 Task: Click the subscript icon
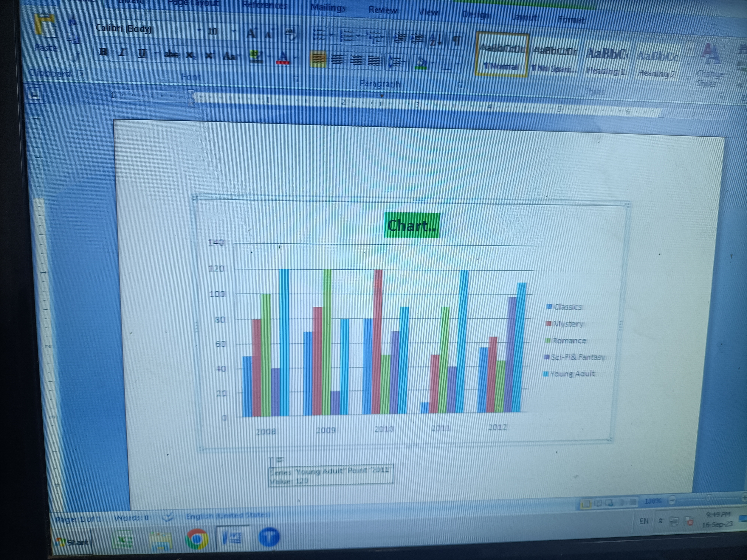click(190, 55)
